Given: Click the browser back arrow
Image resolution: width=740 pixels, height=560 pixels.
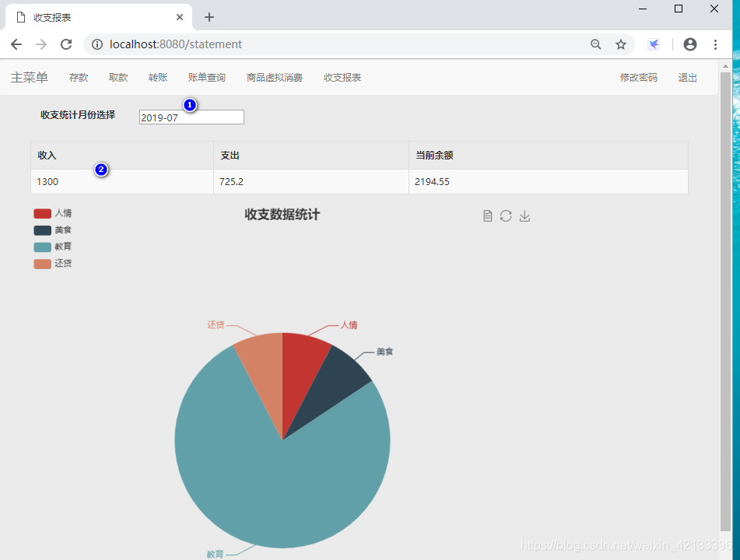Looking at the screenshot, I should pyautogui.click(x=16, y=44).
